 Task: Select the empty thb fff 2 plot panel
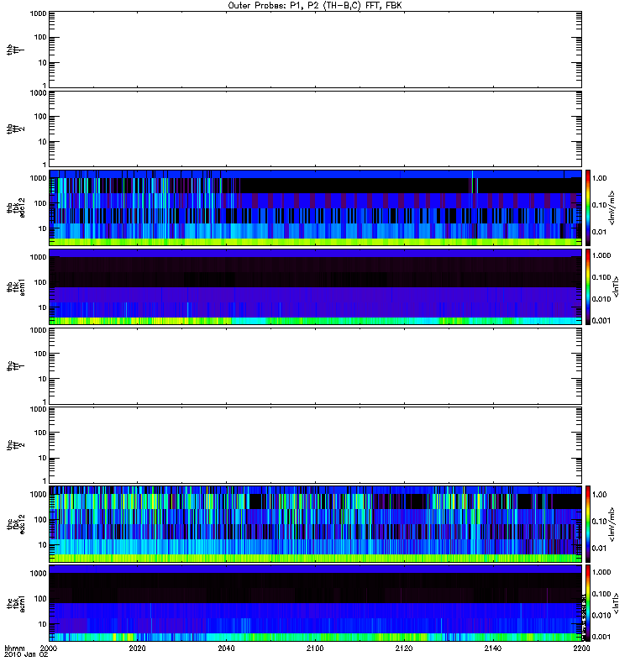pos(316,129)
